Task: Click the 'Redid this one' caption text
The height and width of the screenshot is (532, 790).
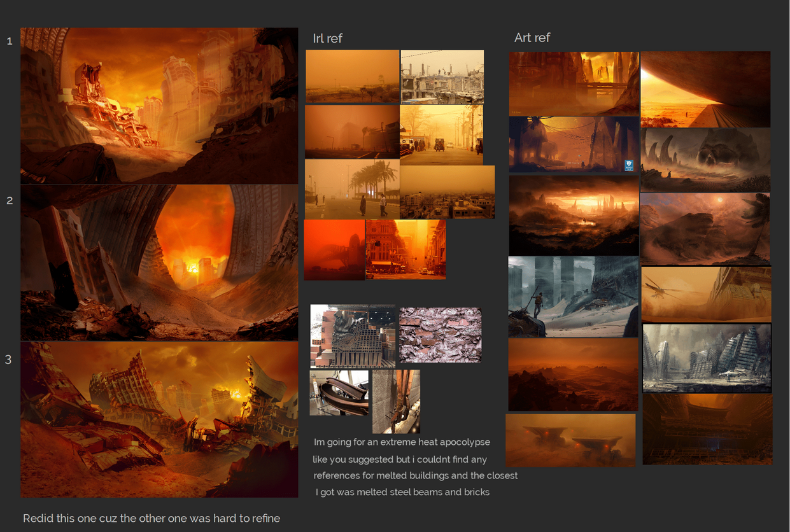Action: point(152,518)
